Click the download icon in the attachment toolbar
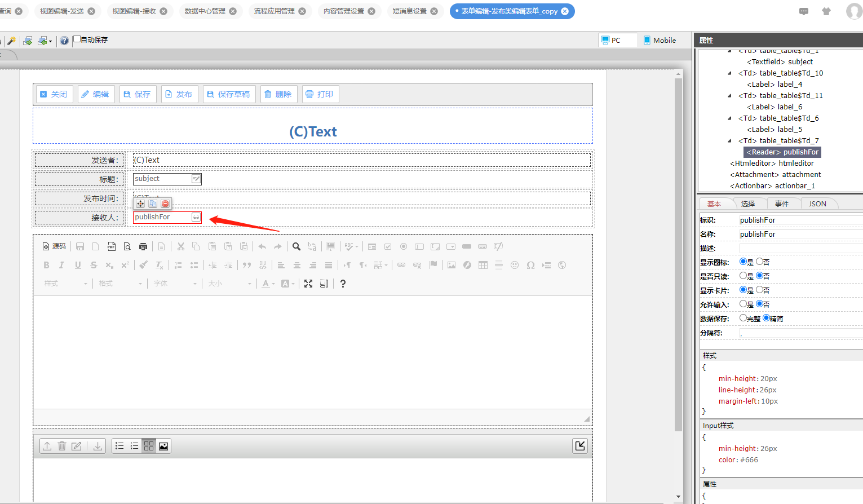 click(98, 446)
